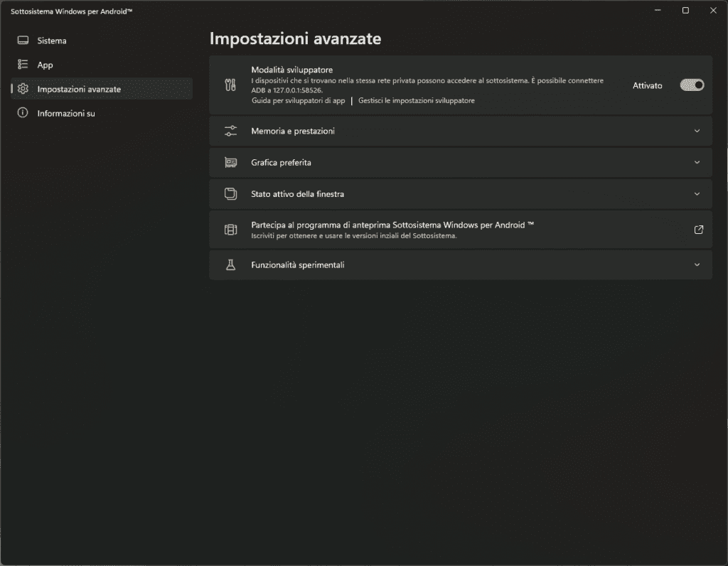Go to the App section
Viewport: 728px width, 566px height.
[45, 65]
